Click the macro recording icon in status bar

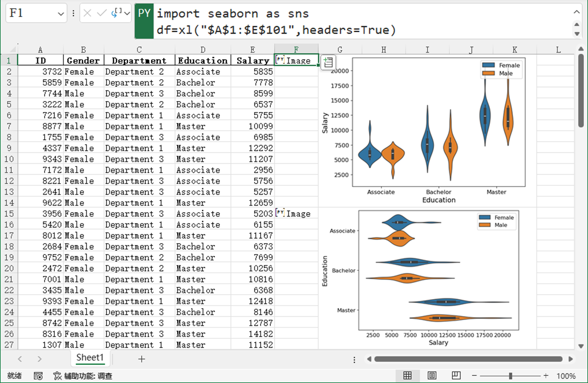[x=38, y=376]
